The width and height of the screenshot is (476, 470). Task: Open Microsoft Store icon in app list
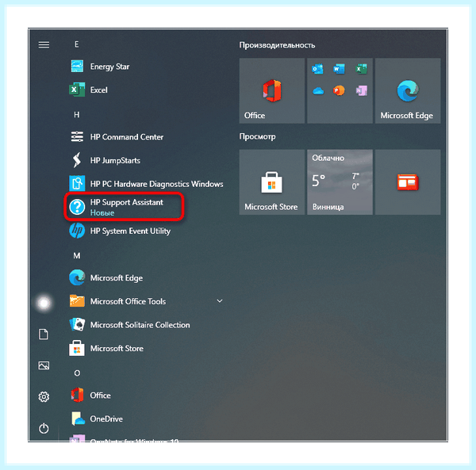77,348
